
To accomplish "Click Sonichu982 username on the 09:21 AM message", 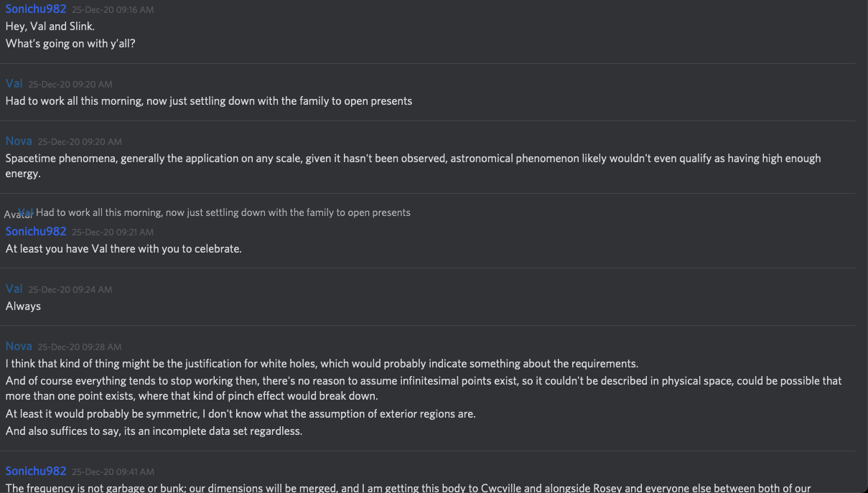I will coord(36,231).
